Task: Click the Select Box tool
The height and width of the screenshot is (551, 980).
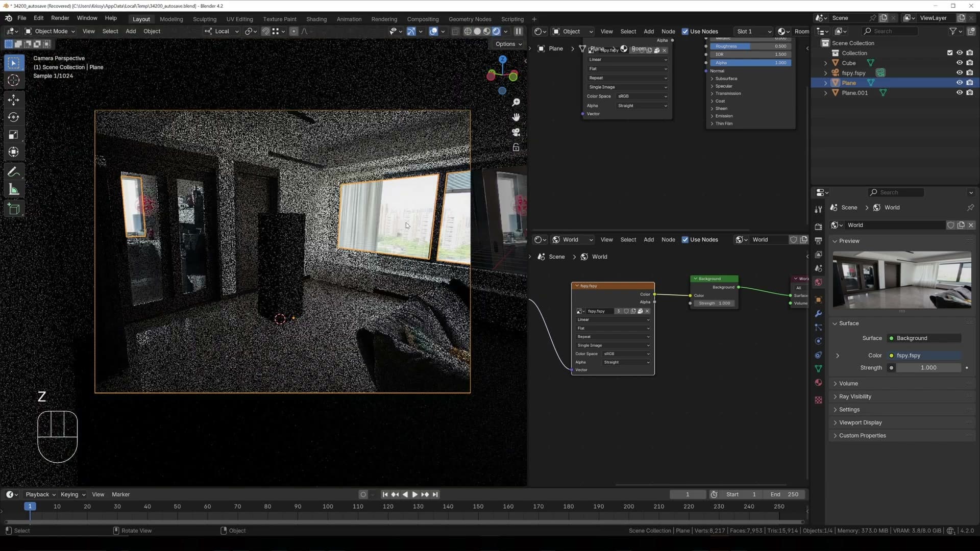Action: click(x=14, y=63)
